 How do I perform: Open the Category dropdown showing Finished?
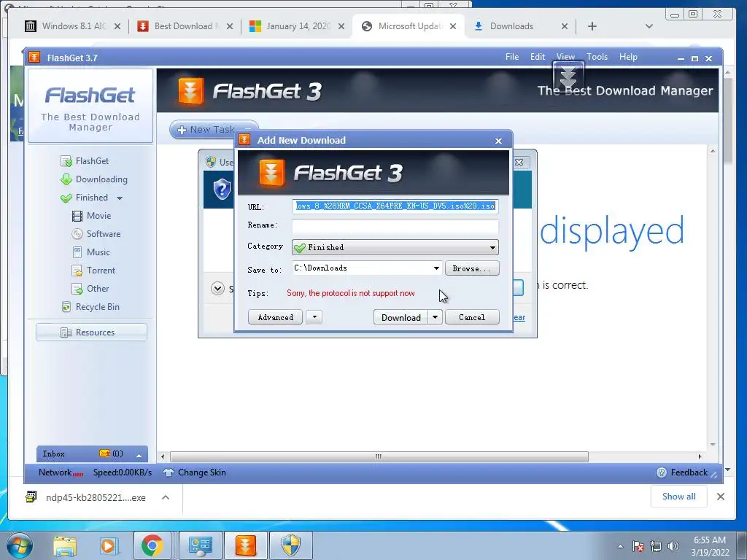click(395, 247)
